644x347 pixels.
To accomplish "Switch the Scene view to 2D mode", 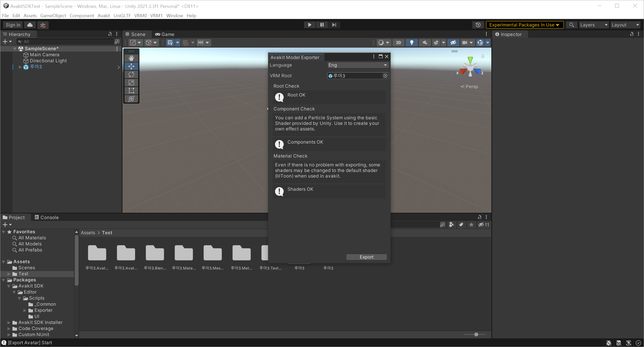I will pos(398,43).
